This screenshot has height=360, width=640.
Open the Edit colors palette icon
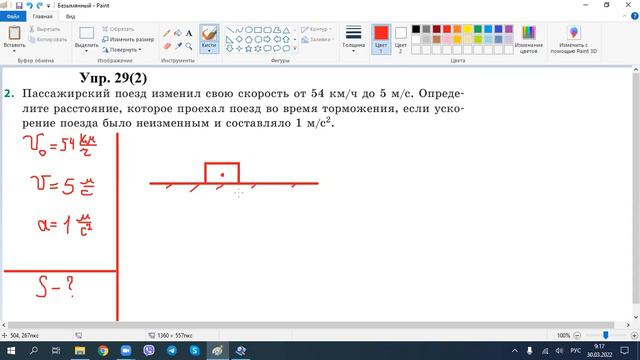[529, 33]
